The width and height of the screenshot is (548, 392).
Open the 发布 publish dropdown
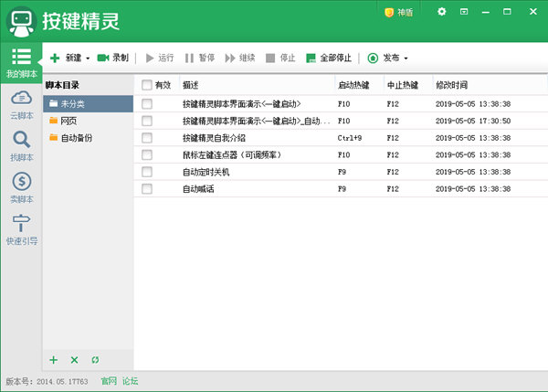pos(388,58)
